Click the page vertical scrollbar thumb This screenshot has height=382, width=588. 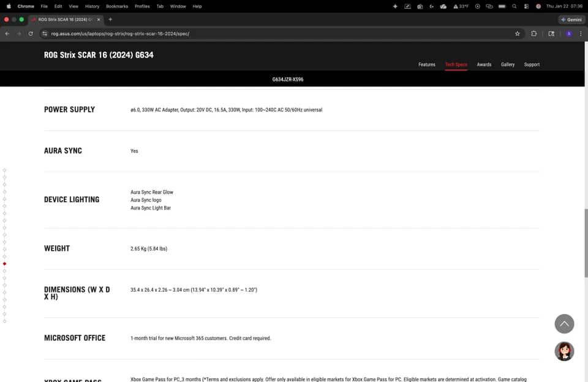[x=586, y=243]
